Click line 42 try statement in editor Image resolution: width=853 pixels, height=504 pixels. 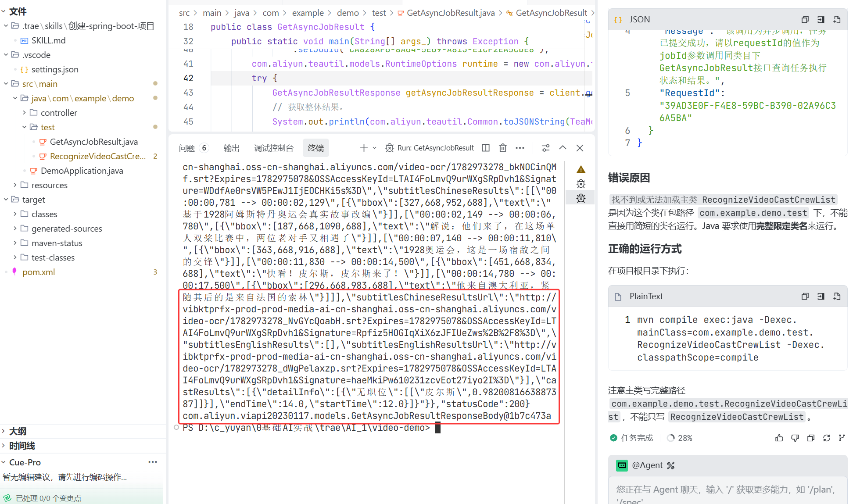264,78
